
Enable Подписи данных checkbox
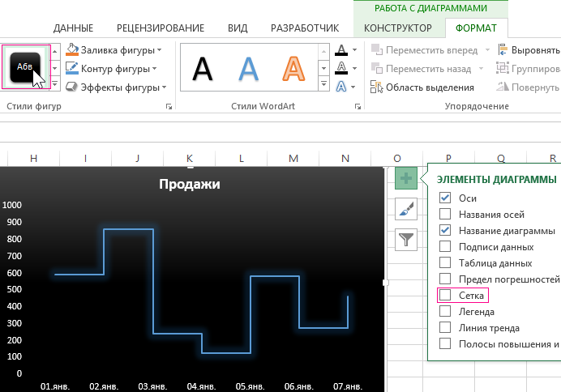[x=445, y=246]
